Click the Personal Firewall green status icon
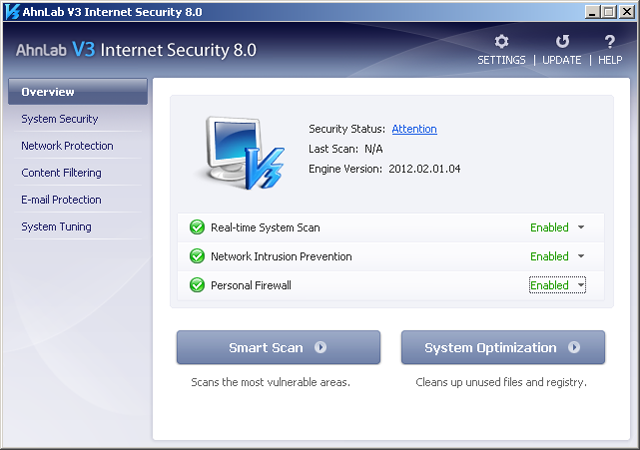640x450 pixels. pyautogui.click(x=196, y=286)
